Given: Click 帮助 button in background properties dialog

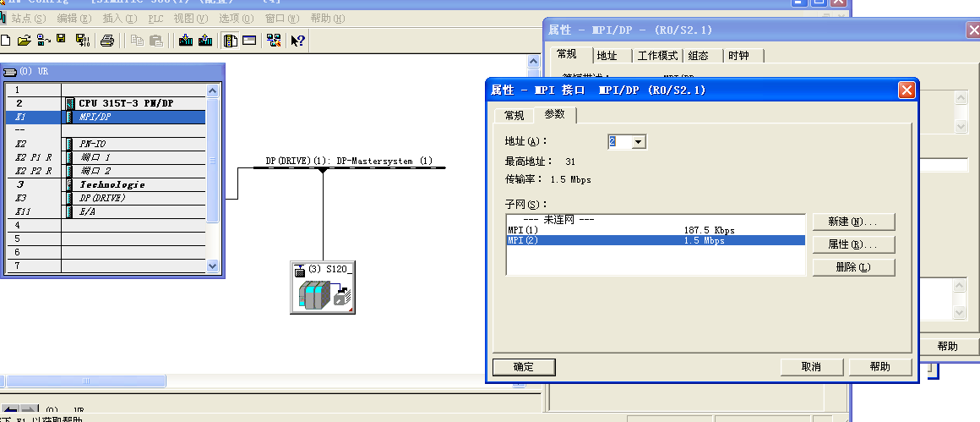Looking at the screenshot, I should [x=948, y=347].
